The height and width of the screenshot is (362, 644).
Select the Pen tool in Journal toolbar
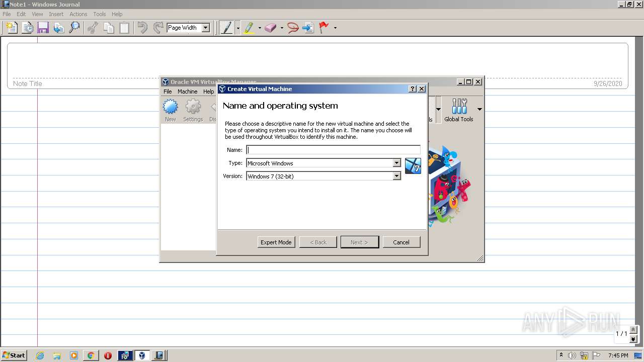coord(226,28)
